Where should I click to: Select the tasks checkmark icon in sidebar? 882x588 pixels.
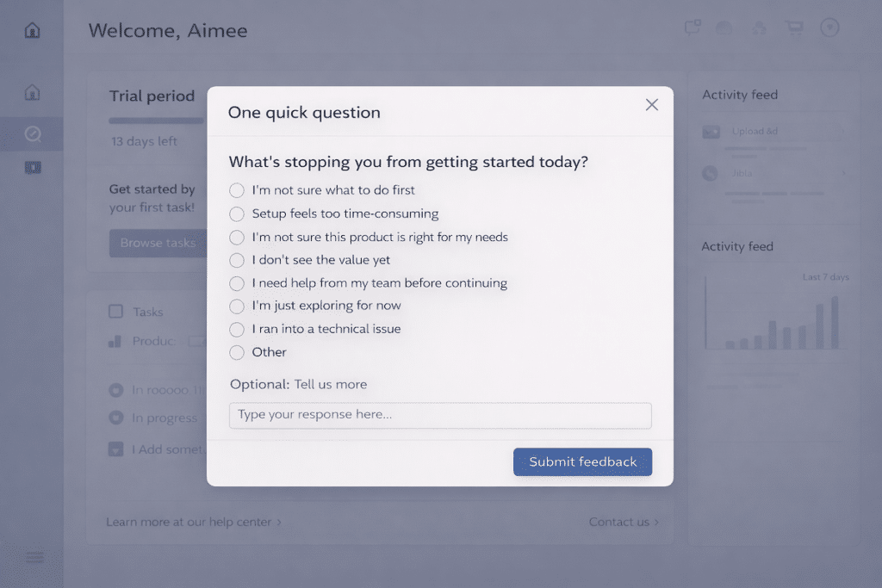point(31,133)
